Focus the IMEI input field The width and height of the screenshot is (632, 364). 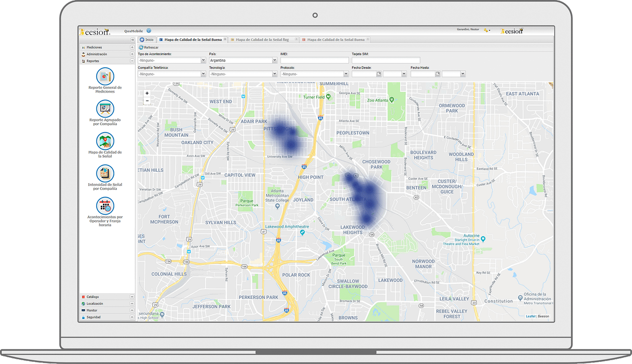315,60
